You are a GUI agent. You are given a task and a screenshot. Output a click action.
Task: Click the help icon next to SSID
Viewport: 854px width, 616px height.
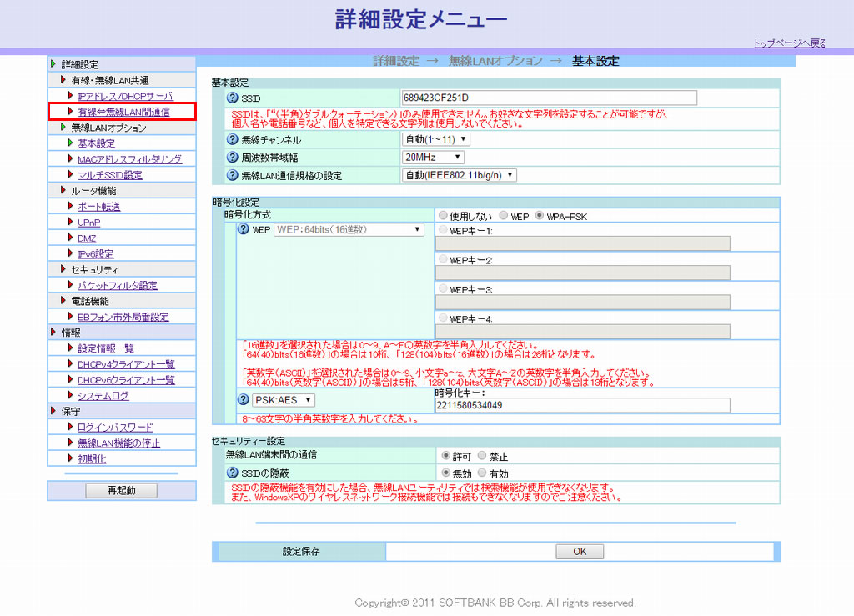tap(234, 98)
